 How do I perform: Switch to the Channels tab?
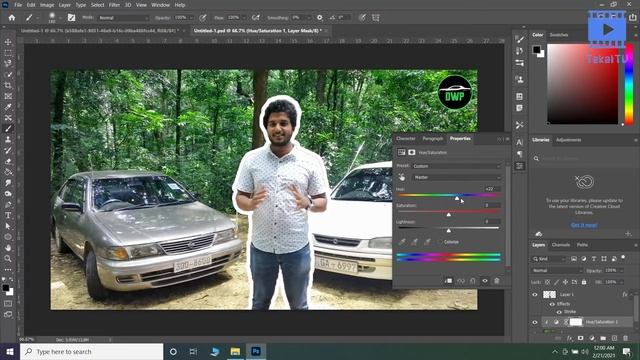(560, 245)
